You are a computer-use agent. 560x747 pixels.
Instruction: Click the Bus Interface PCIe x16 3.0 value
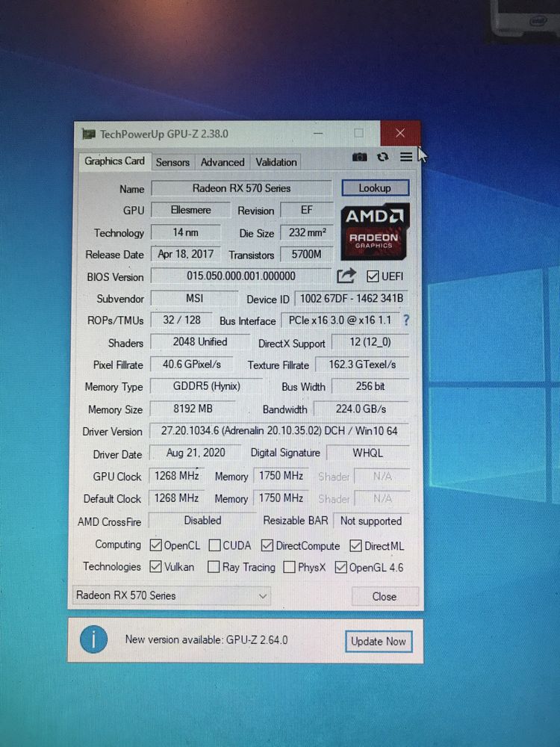click(x=340, y=320)
